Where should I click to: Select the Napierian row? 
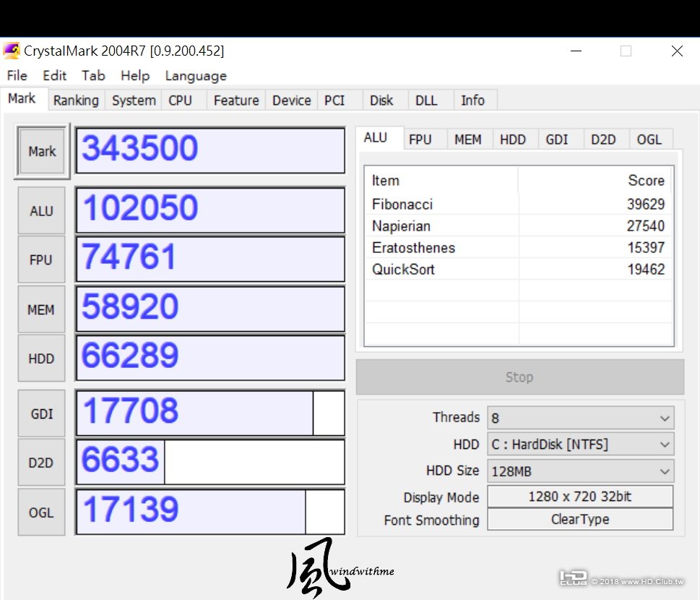click(x=519, y=226)
